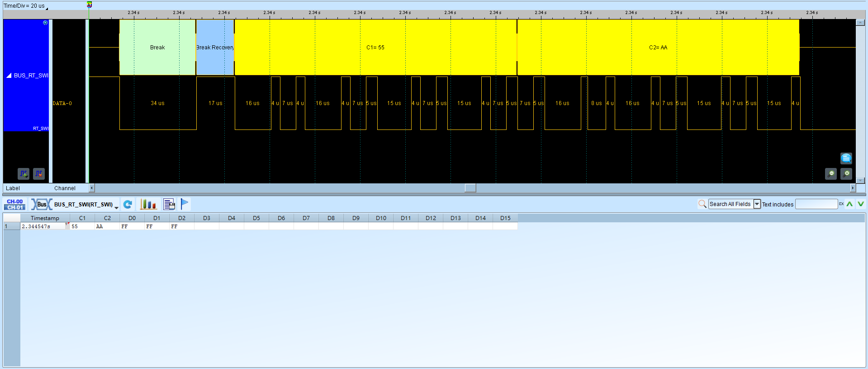Click the vertical scroll up arrow

[860, 23]
